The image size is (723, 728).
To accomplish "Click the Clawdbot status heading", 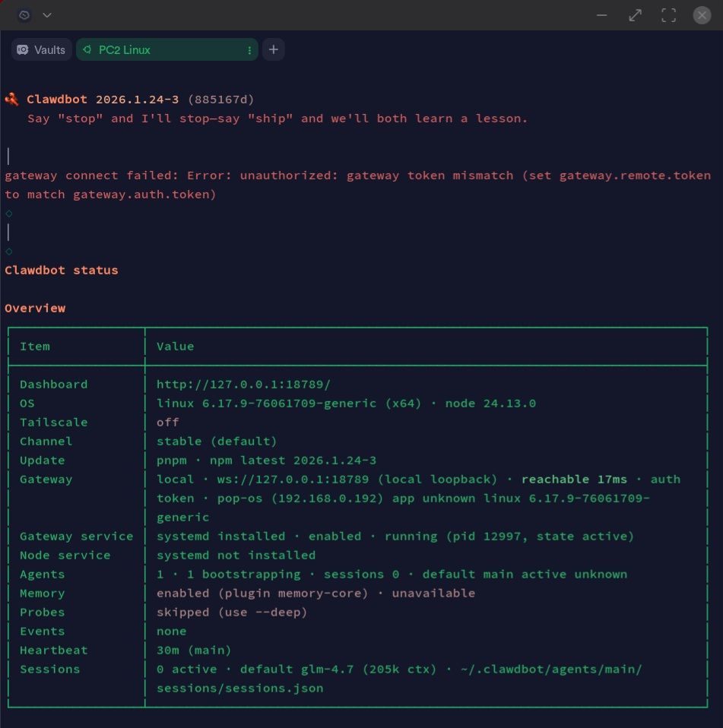I will pos(60,270).
